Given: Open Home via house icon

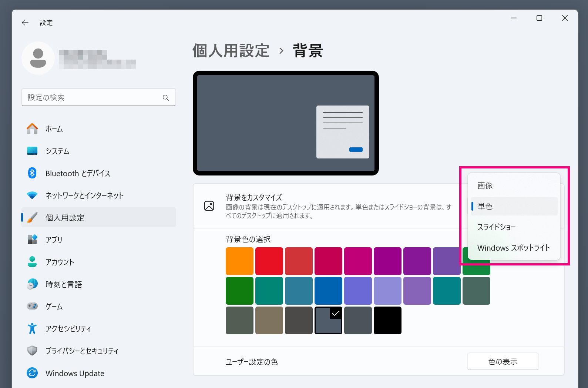Looking at the screenshot, I should [32, 129].
